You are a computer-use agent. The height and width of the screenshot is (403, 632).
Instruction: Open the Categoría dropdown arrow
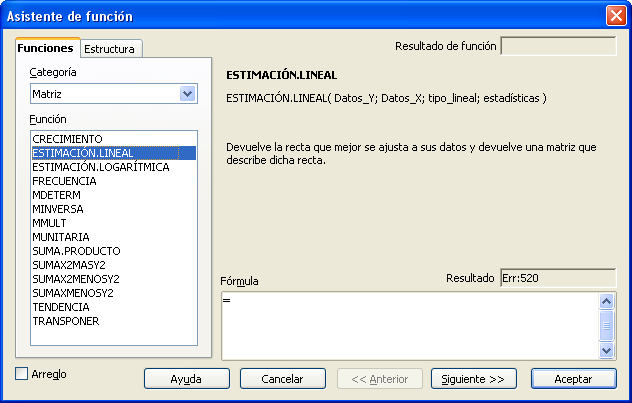tap(186, 94)
